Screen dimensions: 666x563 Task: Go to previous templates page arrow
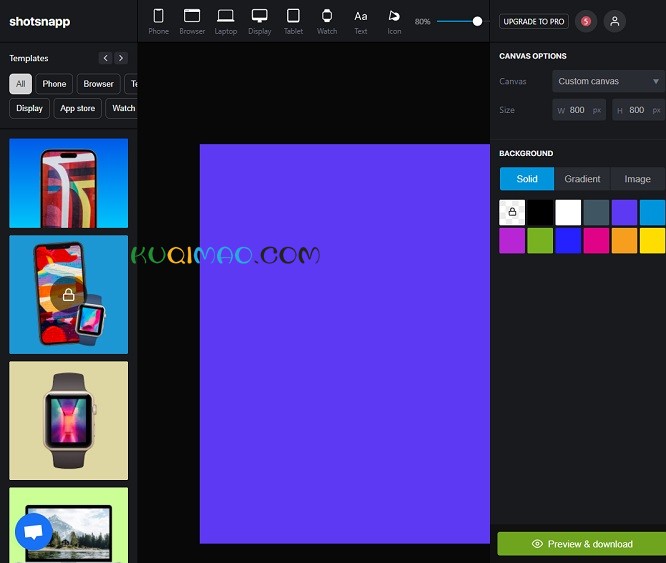[x=105, y=58]
